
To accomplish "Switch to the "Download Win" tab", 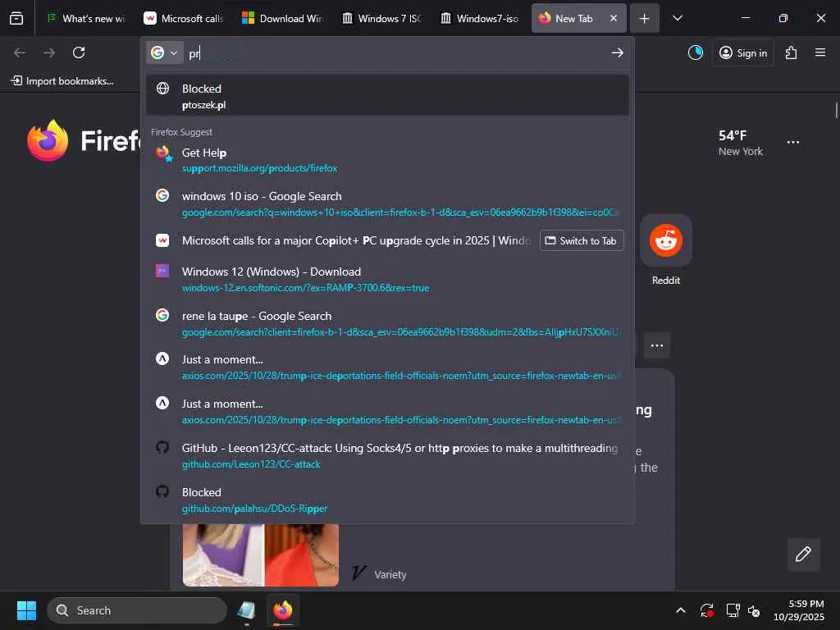I will click(x=282, y=18).
